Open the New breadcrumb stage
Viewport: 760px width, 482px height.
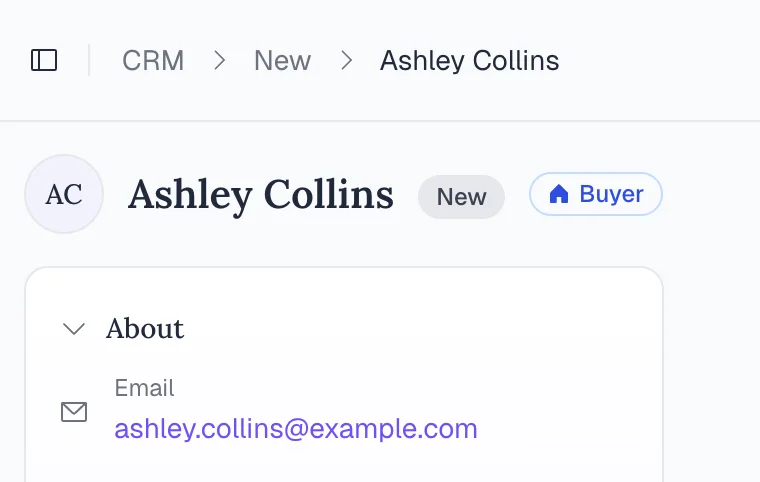282,61
